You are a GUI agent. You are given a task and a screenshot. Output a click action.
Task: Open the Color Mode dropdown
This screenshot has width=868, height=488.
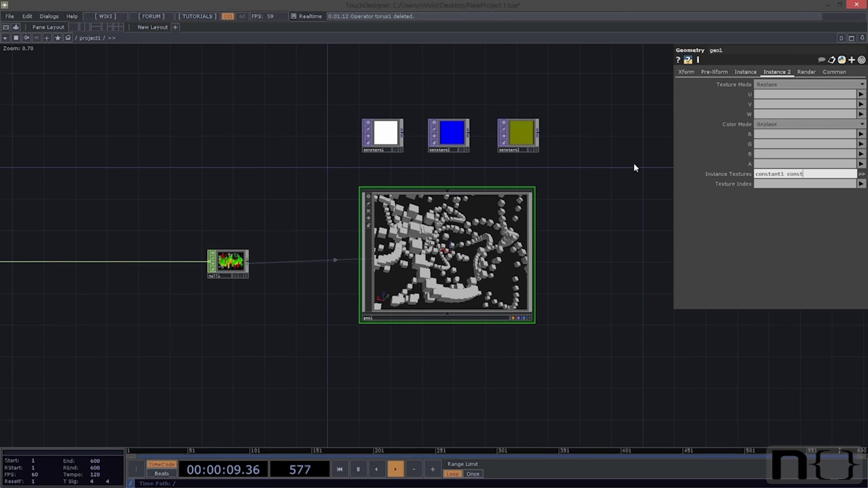tap(810, 124)
